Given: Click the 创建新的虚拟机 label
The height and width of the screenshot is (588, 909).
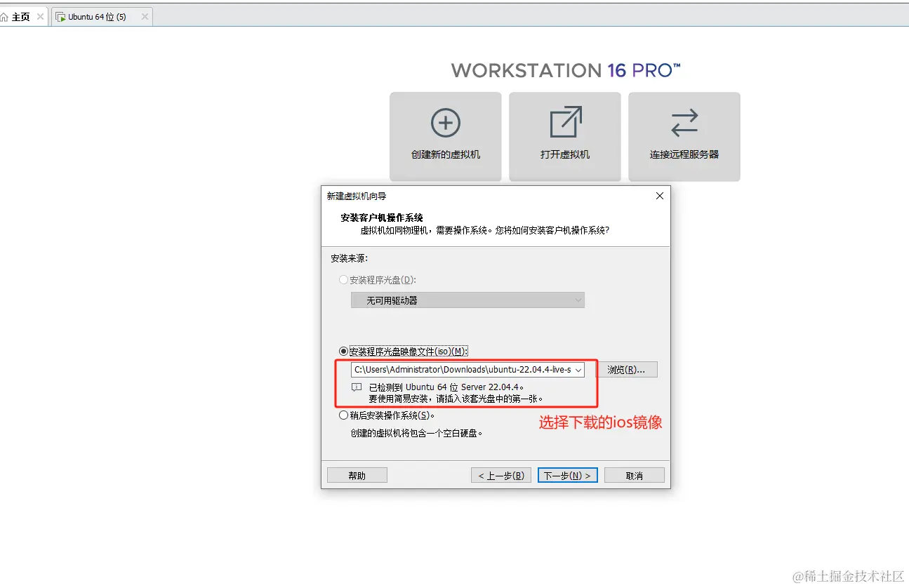Looking at the screenshot, I should point(446,154).
